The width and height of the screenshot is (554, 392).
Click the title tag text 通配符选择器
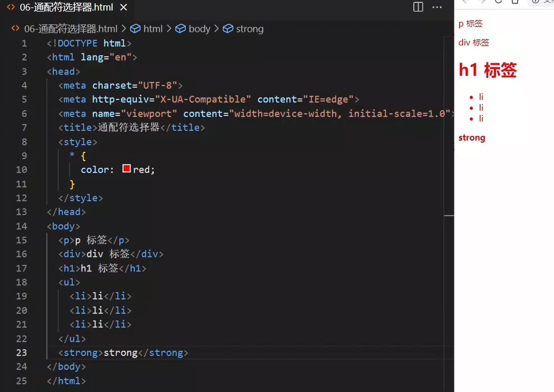click(129, 128)
